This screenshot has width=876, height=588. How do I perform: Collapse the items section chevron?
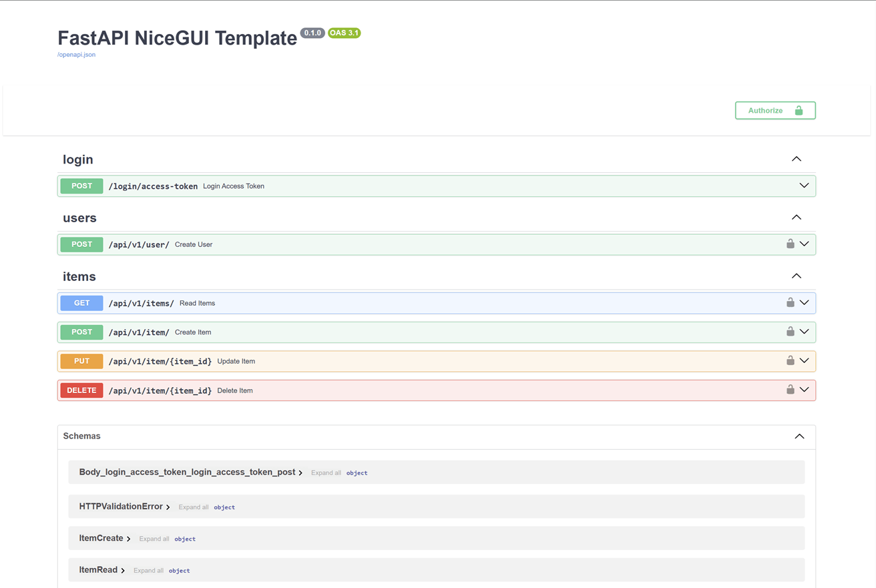click(796, 276)
